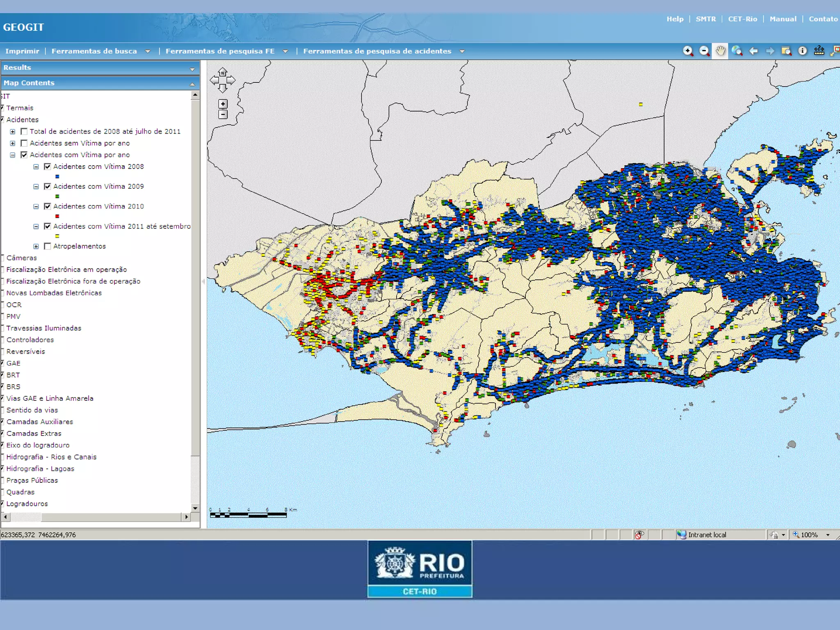This screenshot has height=630, width=840.
Task: Uncheck Acidentes com Vítima 2008 layer
Action: point(48,167)
